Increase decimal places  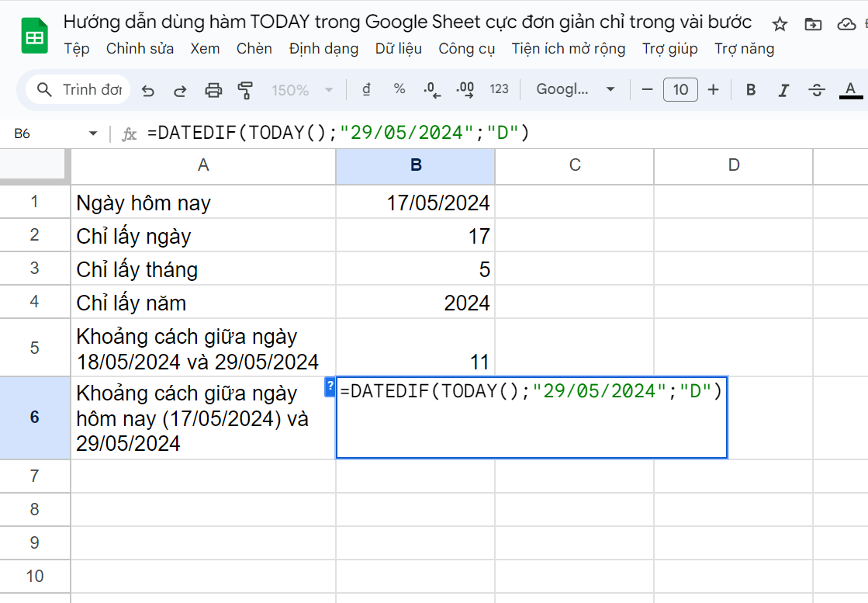tap(465, 89)
